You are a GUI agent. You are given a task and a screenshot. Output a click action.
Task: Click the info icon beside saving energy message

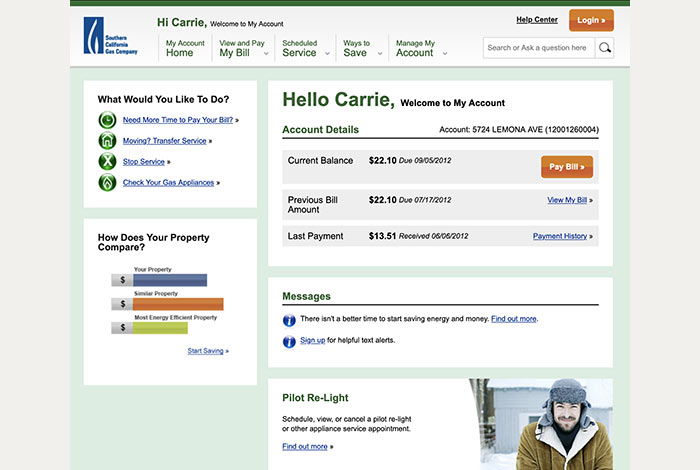tap(289, 319)
